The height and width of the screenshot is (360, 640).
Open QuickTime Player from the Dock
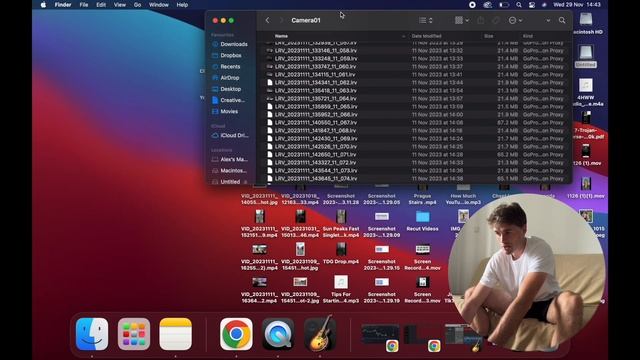278,334
